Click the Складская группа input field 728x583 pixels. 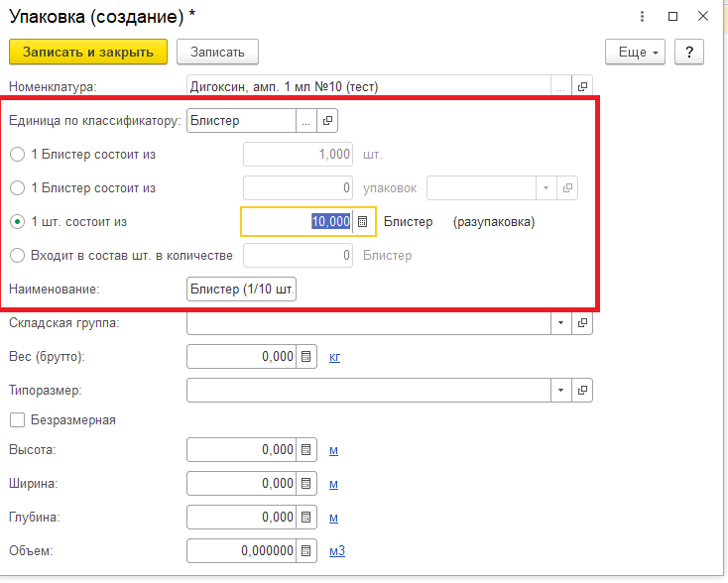pyautogui.click(x=369, y=322)
